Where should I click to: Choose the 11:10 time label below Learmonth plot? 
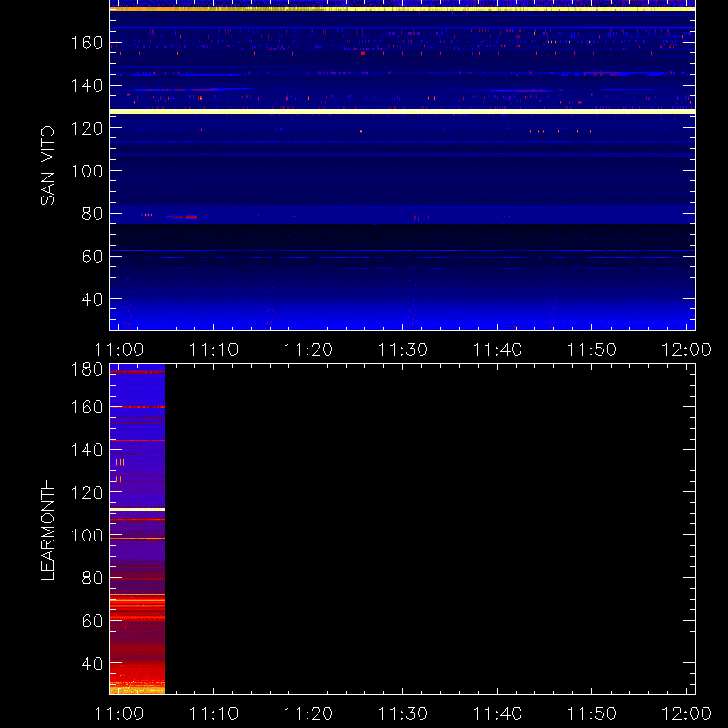click(x=214, y=713)
